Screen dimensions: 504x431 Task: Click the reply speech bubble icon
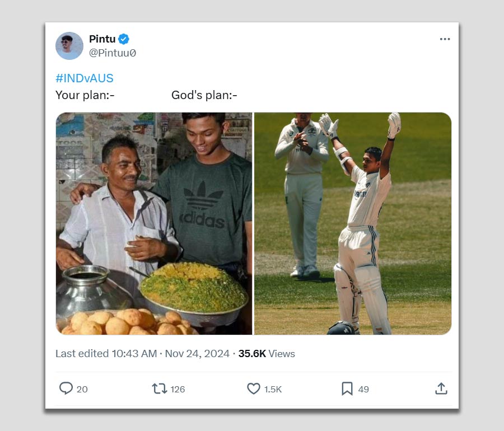point(66,388)
